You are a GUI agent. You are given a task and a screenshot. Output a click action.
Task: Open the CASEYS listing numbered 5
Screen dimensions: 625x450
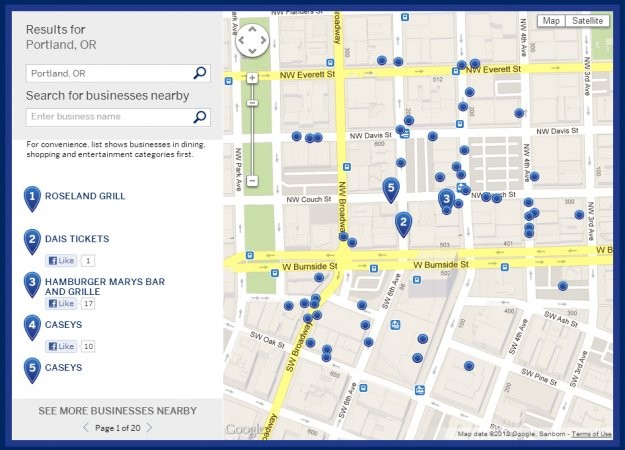pyautogui.click(x=63, y=367)
